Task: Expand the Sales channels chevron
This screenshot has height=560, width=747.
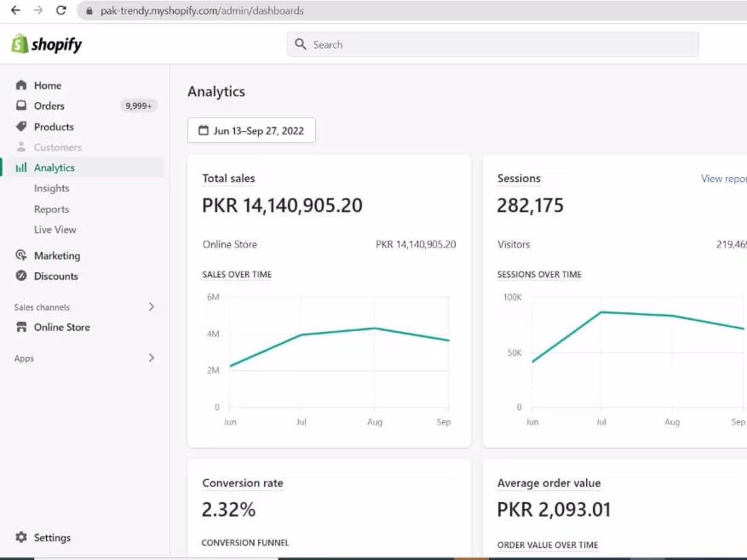Action: (x=151, y=307)
